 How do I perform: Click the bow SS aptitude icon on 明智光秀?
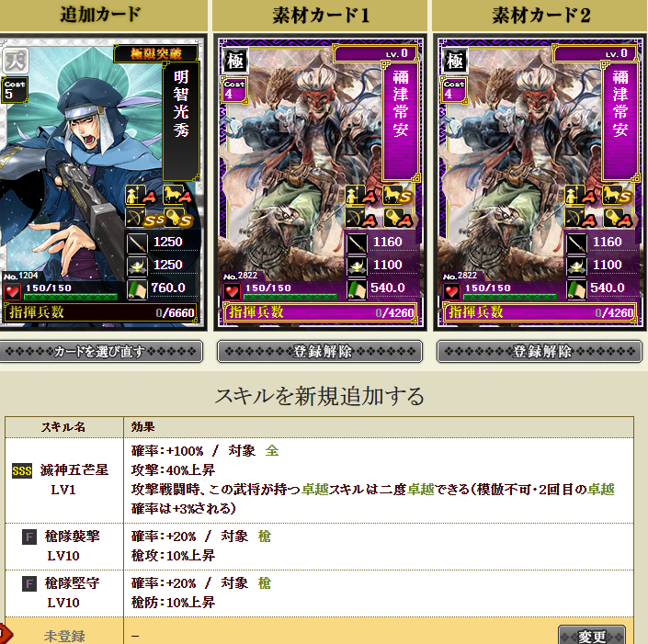coord(143,218)
